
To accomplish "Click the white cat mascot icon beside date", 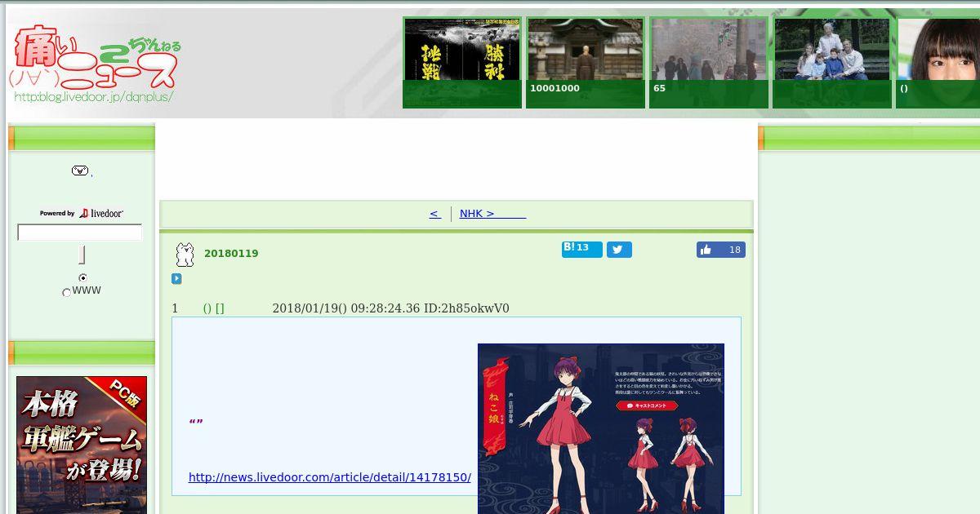I will tap(185, 255).
